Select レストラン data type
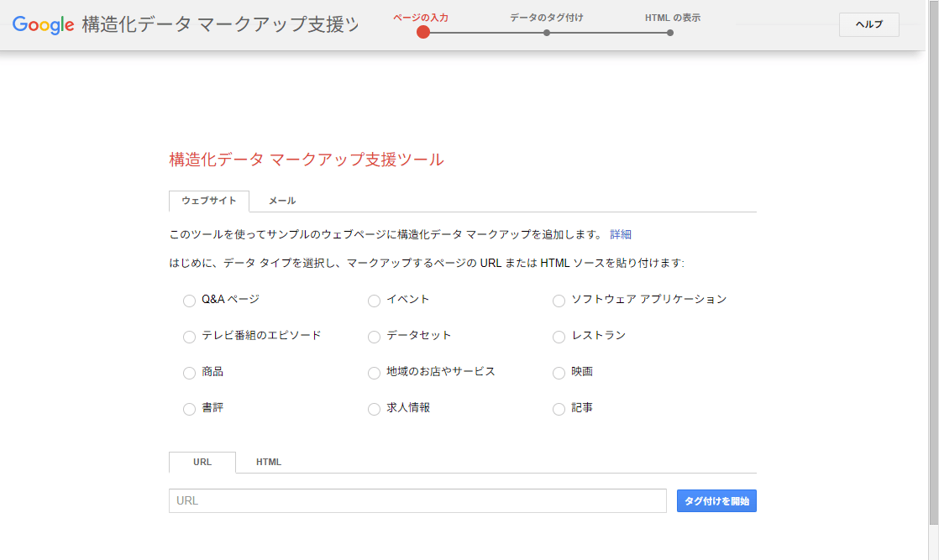This screenshot has height=560, width=939. point(559,337)
